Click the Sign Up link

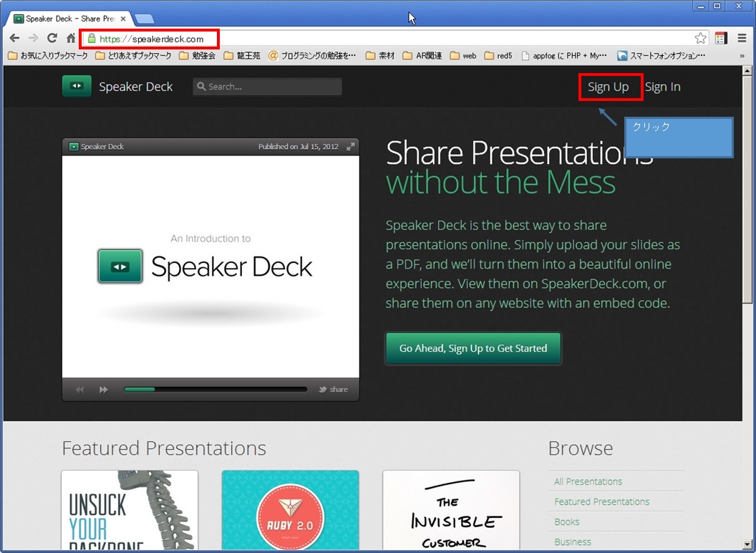pyautogui.click(x=608, y=87)
